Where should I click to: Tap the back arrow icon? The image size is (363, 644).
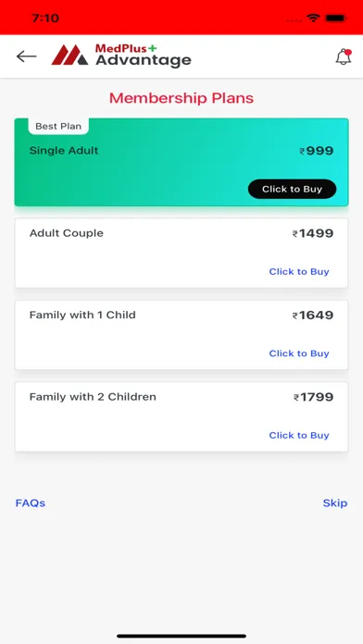click(26, 56)
